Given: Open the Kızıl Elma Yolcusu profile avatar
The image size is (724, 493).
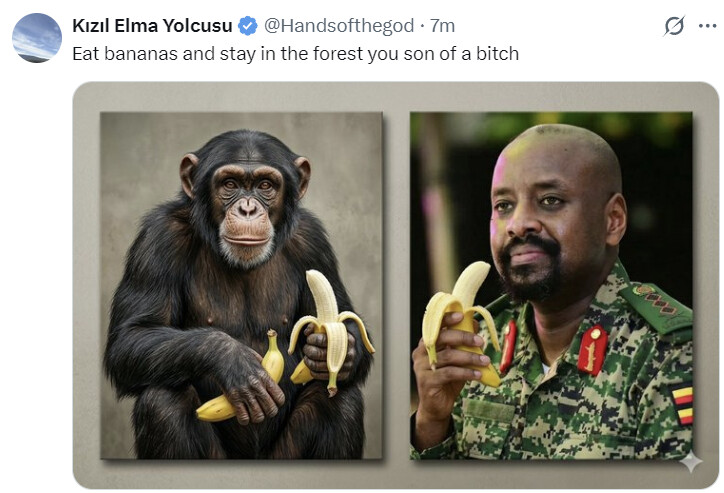Looking at the screenshot, I should tap(37, 37).
